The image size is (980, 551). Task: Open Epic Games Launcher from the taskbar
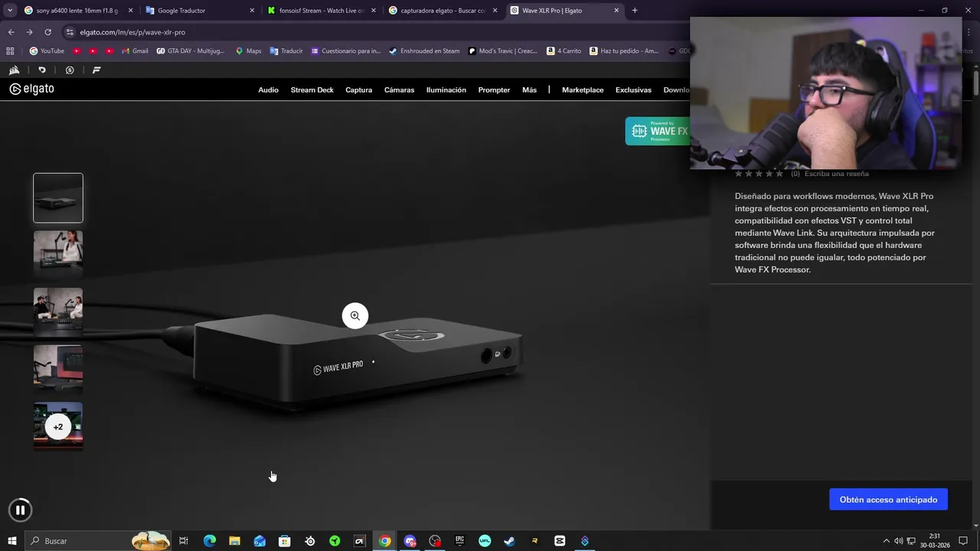459,541
